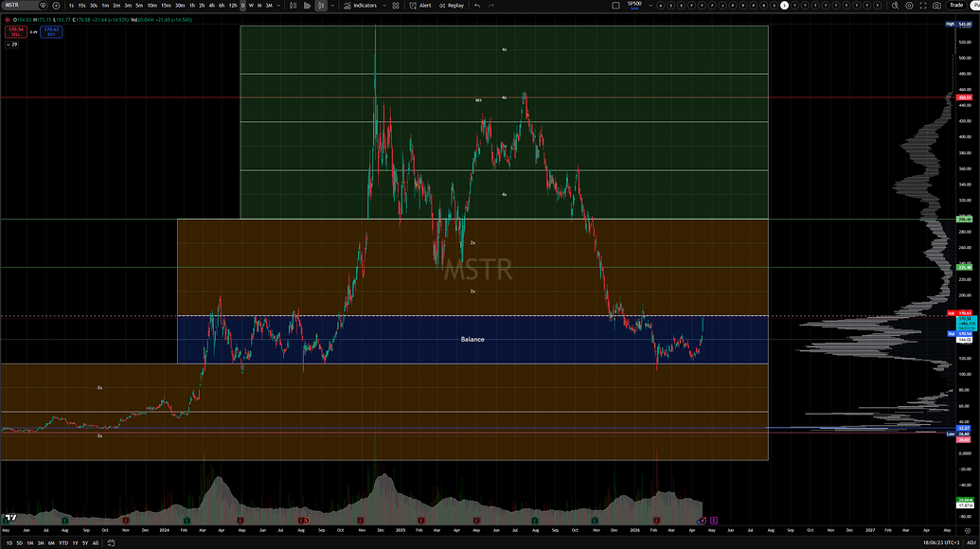Click the High 543.00 price label
980x549 pixels.
coord(959,24)
